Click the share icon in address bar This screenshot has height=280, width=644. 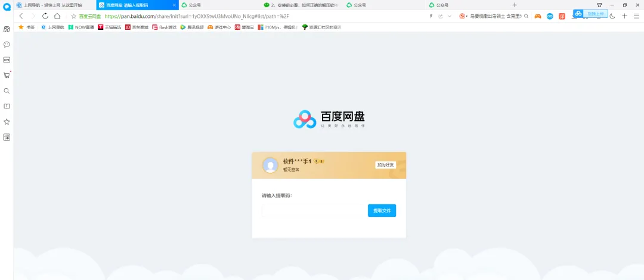click(441, 16)
